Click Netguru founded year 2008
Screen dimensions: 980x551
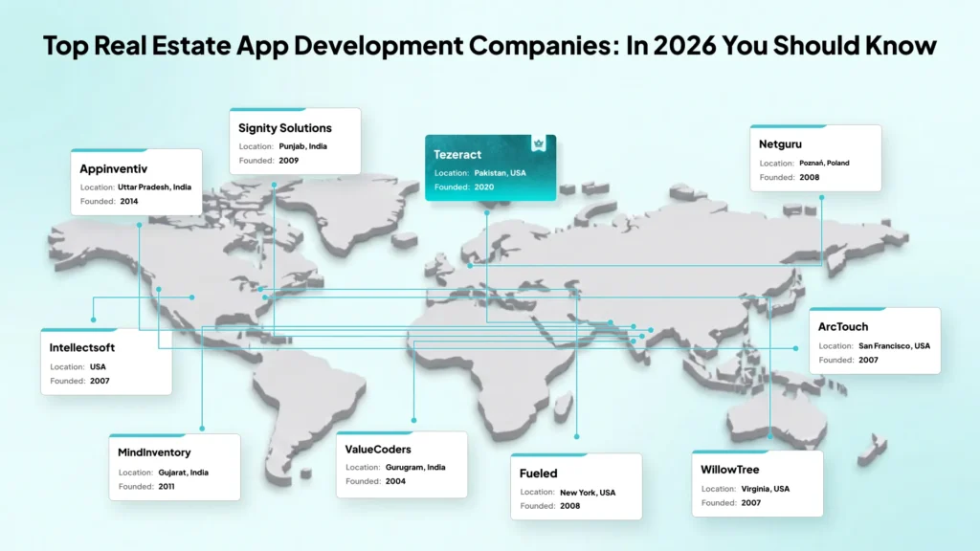(810, 177)
